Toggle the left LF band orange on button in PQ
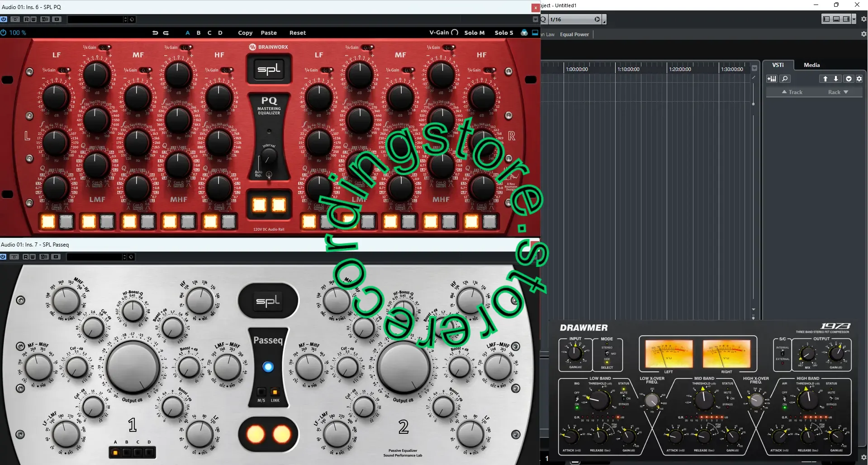This screenshot has height=465, width=868. click(48, 221)
